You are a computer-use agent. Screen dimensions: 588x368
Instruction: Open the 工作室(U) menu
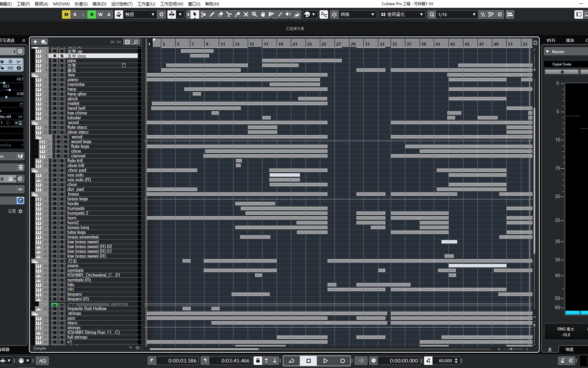pyautogui.click(x=146, y=4)
